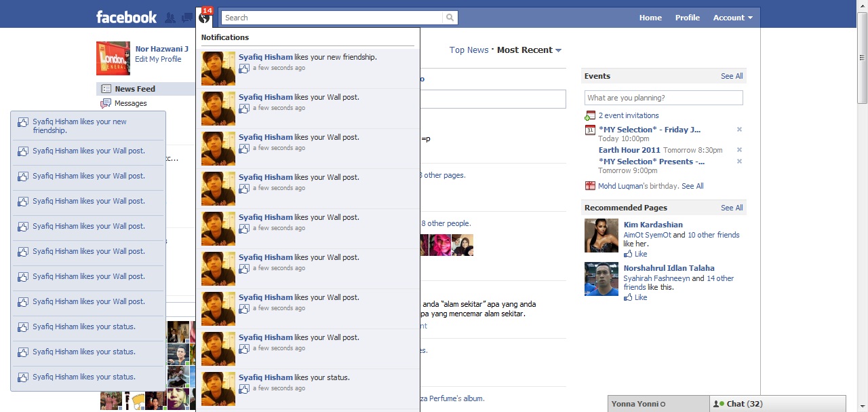868x412 pixels.
Task: Open Kim Kardashian page link
Action: pyautogui.click(x=653, y=225)
